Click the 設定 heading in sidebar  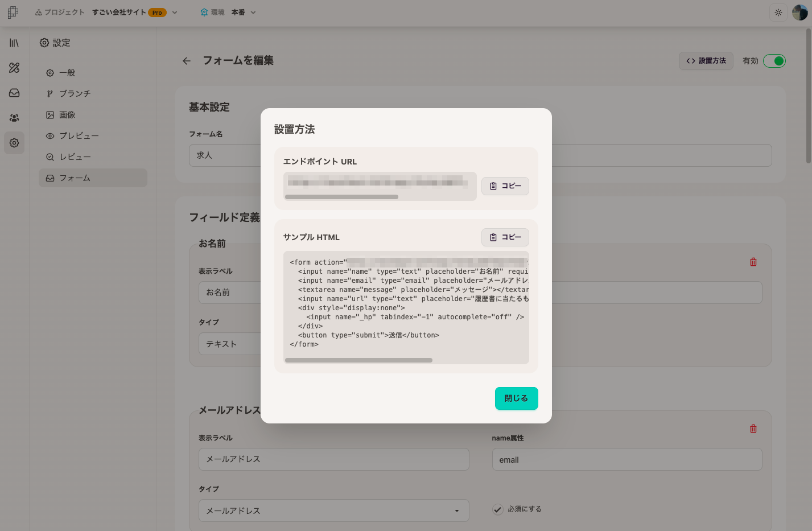[x=55, y=43]
